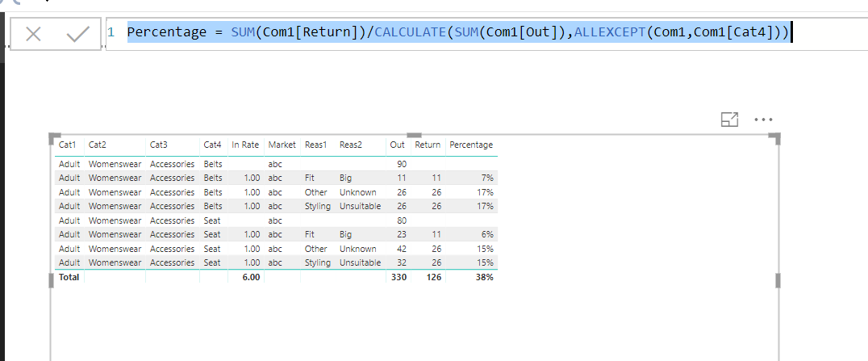Sort by the Out column header
Screen dimensions: 868x361
pos(399,145)
